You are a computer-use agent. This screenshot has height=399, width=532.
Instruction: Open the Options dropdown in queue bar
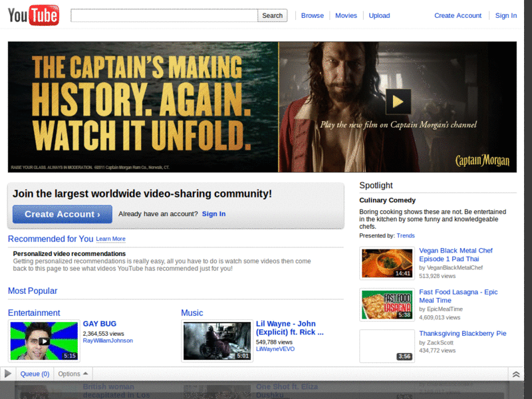pos(72,374)
